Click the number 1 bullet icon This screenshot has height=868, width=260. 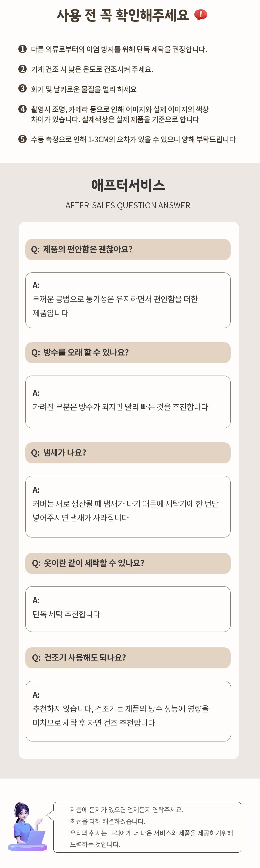click(22, 49)
